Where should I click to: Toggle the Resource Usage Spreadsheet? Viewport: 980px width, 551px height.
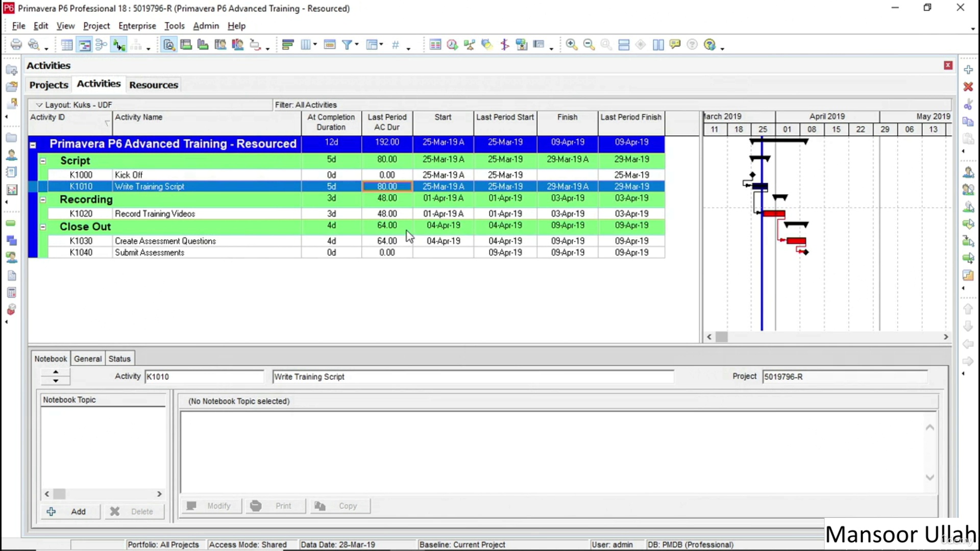click(x=220, y=45)
